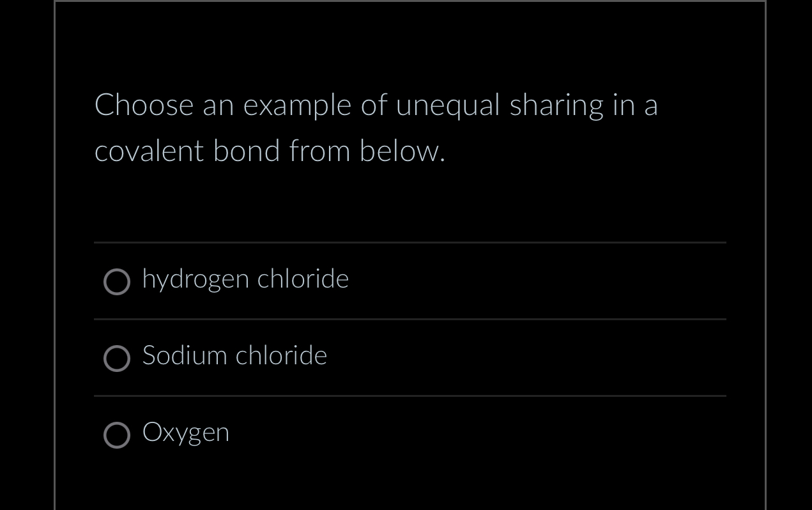Click the quiz question text
812x510 pixels.
point(376,128)
